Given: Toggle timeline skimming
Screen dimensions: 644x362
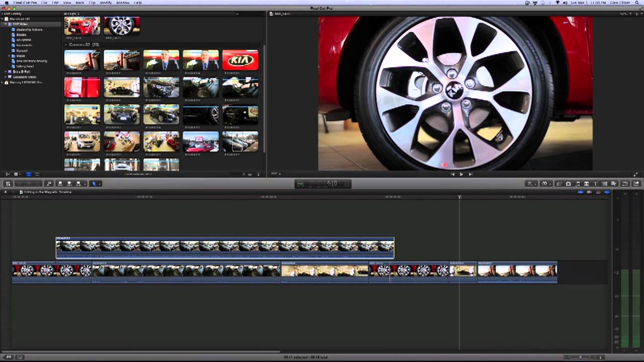Looking at the screenshot, I should [581, 192].
